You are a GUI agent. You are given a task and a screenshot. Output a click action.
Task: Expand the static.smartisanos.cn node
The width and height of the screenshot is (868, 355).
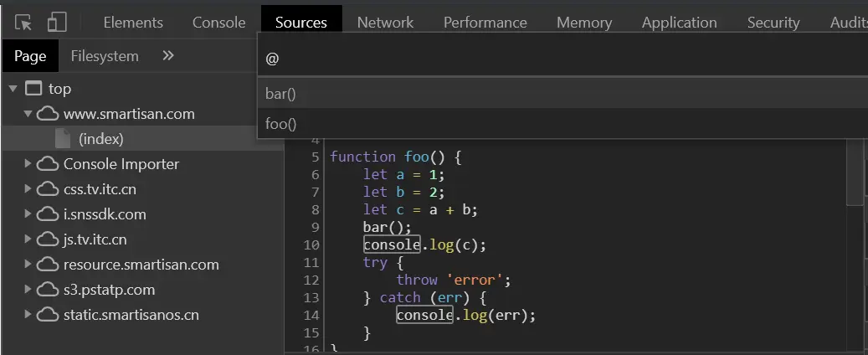point(28,315)
